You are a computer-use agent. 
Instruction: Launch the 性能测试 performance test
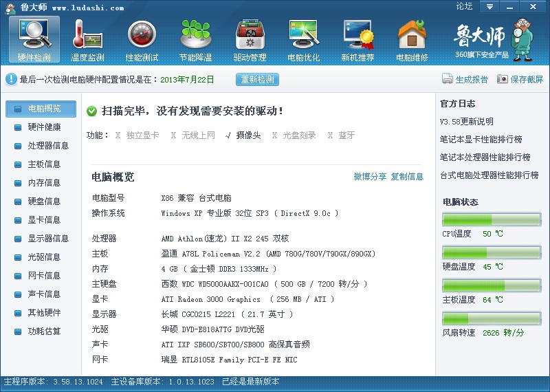coord(142,40)
